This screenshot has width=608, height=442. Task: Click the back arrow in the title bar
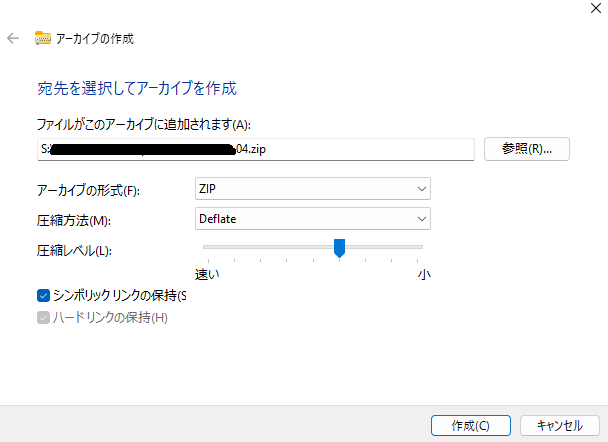click(13, 38)
